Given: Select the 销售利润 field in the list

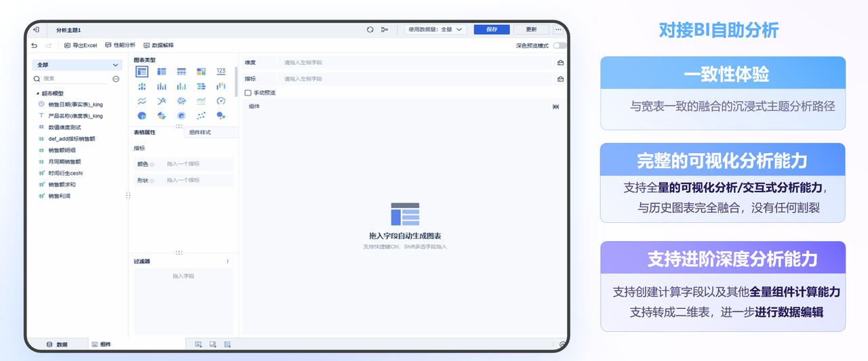Looking at the screenshot, I should (59, 196).
